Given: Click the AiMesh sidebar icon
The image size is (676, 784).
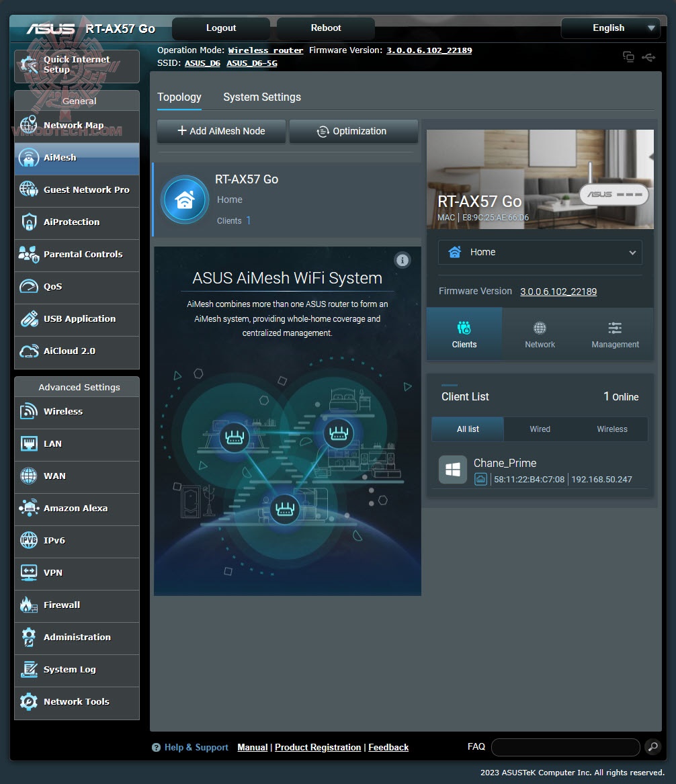Looking at the screenshot, I should tap(28, 157).
